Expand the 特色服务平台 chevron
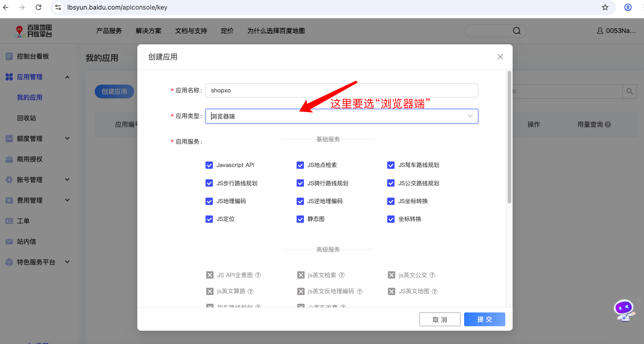 67,262
